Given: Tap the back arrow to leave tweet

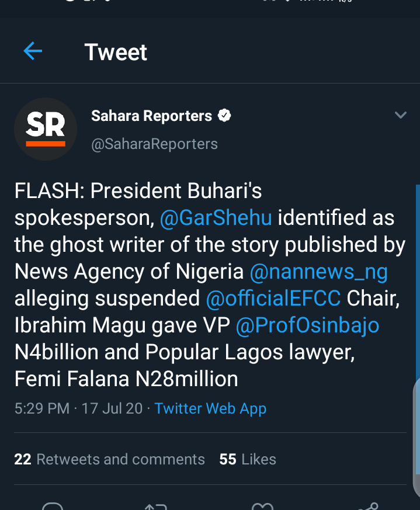Looking at the screenshot, I should pyautogui.click(x=33, y=51).
